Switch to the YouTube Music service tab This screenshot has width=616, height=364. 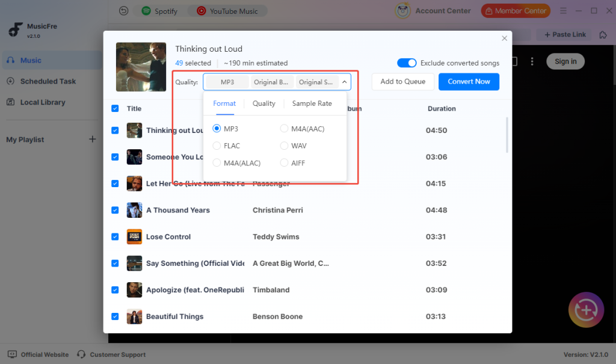pyautogui.click(x=227, y=11)
